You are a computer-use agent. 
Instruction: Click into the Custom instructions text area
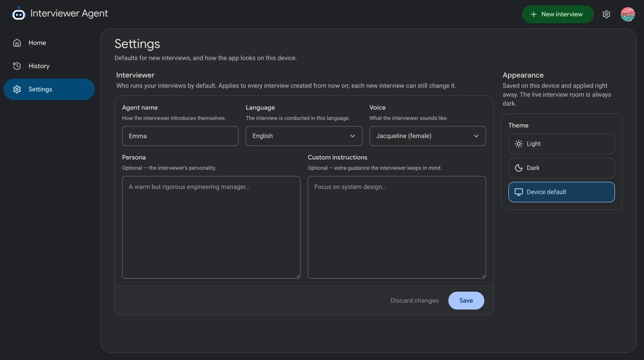(x=397, y=227)
